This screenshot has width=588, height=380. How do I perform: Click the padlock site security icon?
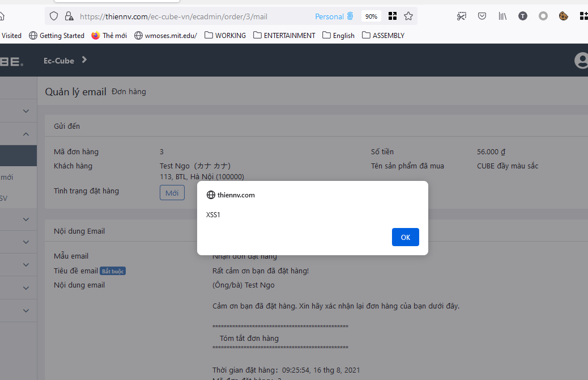69,16
